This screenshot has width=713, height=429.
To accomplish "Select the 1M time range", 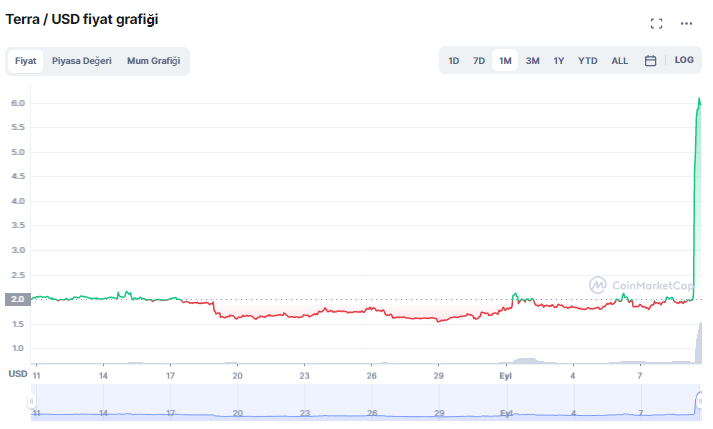I will click(x=505, y=61).
